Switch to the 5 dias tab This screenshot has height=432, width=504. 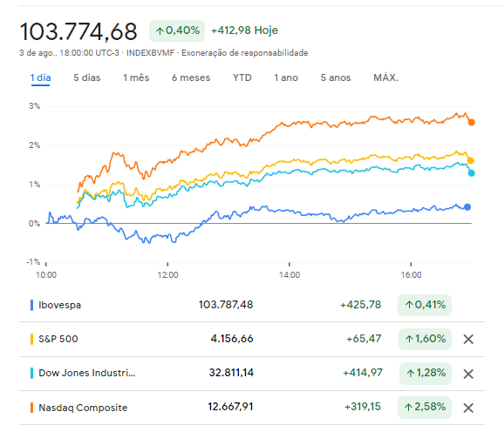tap(87, 78)
